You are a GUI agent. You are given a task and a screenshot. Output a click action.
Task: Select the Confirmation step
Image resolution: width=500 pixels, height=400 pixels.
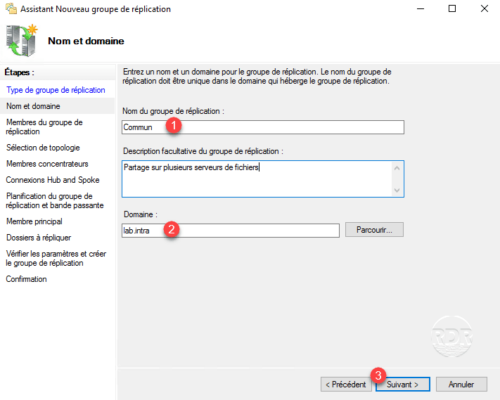[26, 279]
